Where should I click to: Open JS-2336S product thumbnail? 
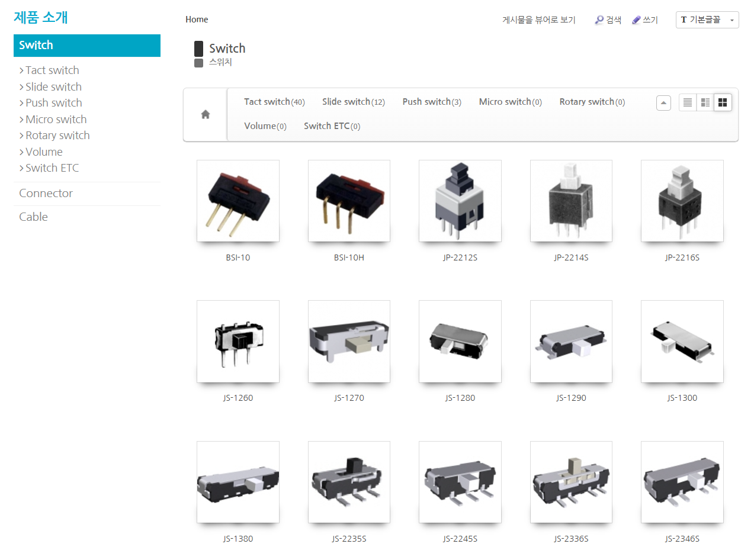[x=571, y=482]
